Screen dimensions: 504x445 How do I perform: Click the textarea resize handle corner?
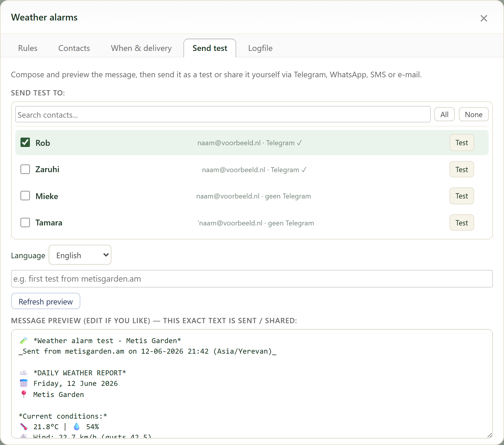490,435
